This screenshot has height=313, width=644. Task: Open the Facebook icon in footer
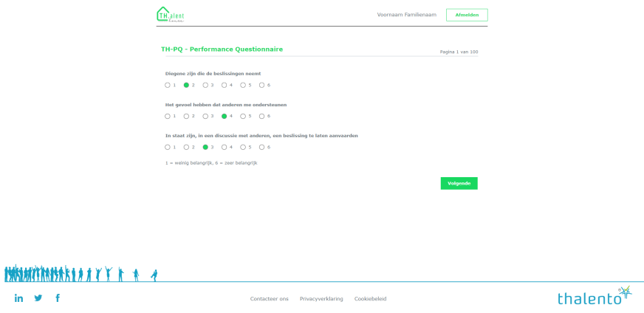point(58,298)
